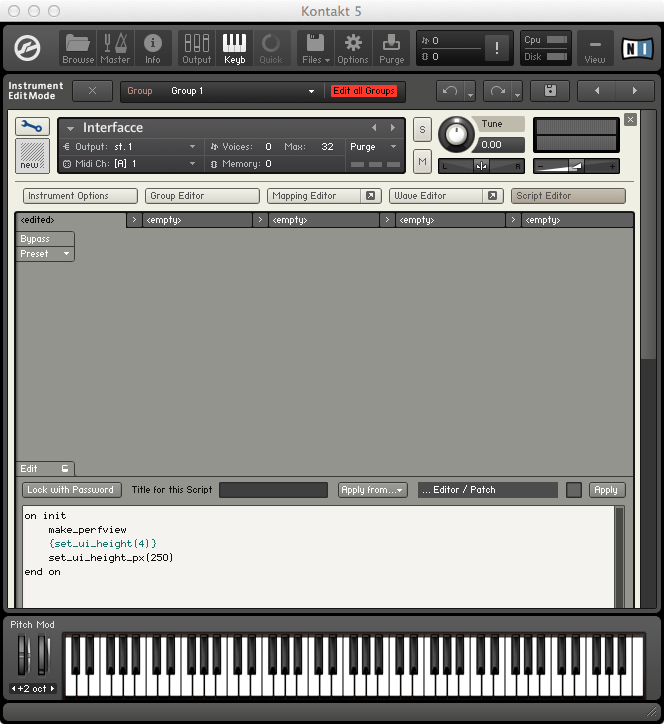Toggle the Solo S button
The width and height of the screenshot is (664, 724).
422,130
